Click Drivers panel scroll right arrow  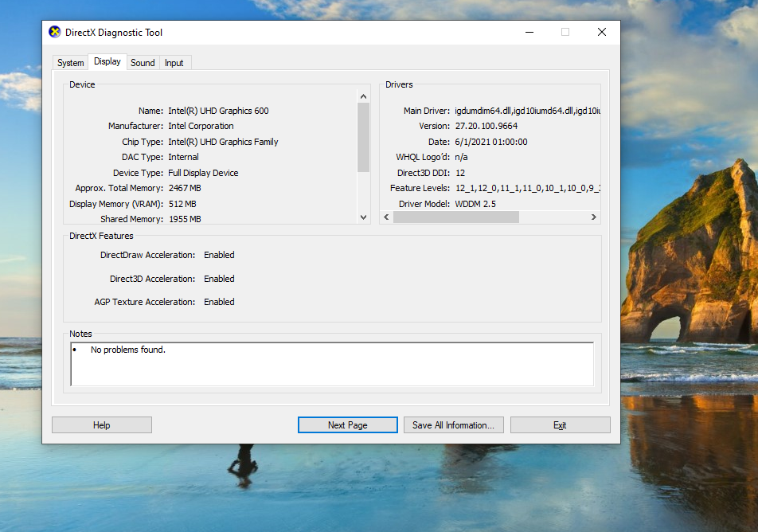point(594,217)
